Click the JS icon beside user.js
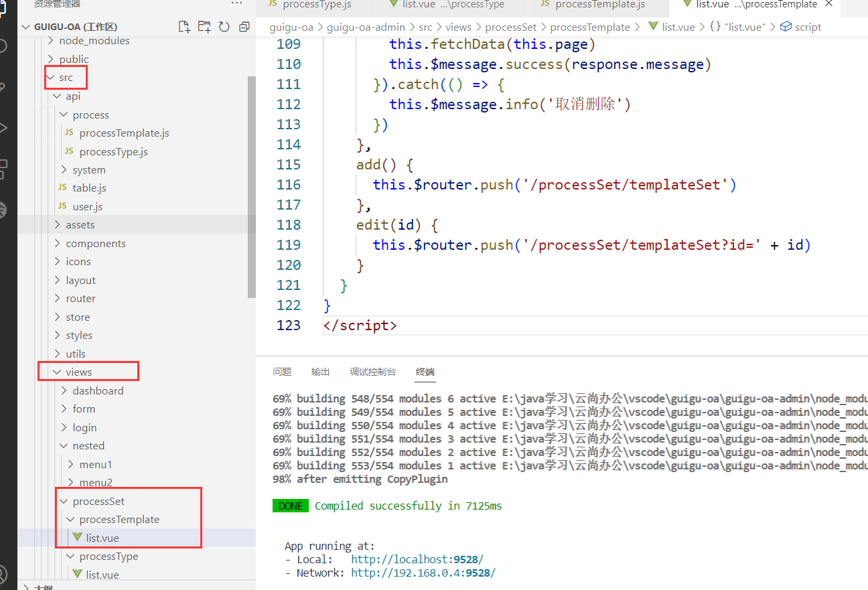This screenshot has width=868, height=590. pos(62,206)
